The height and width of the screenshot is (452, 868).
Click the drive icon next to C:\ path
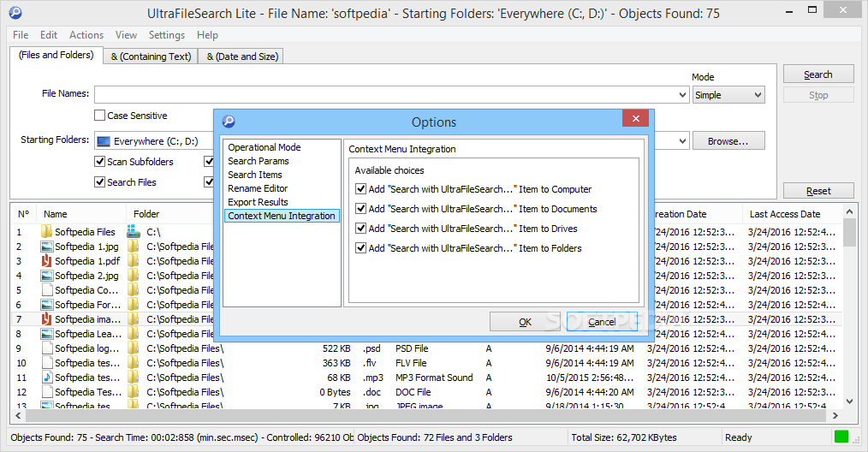pyautogui.click(x=134, y=231)
